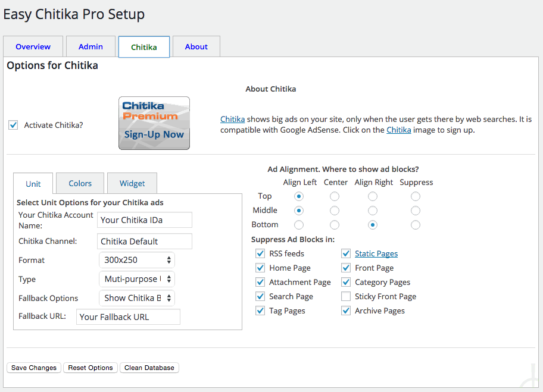Switch to the Overview tab

tap(33, 46)
